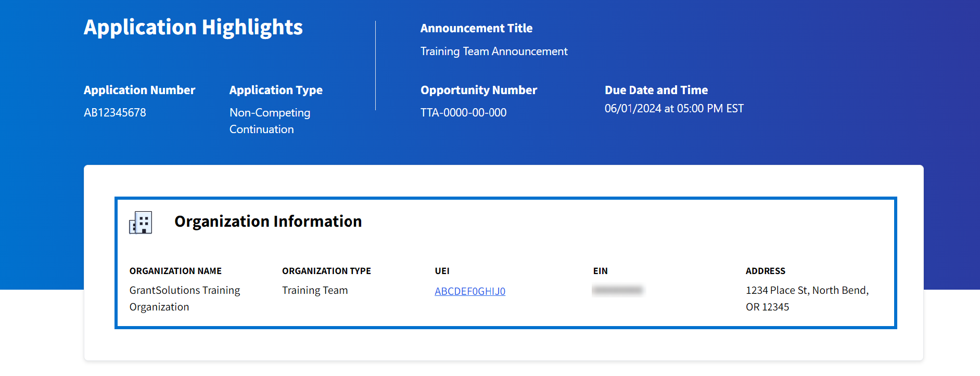Click the ORGANIZATION TYPE column label
This screenshot has width=980, height=376.
326,271
